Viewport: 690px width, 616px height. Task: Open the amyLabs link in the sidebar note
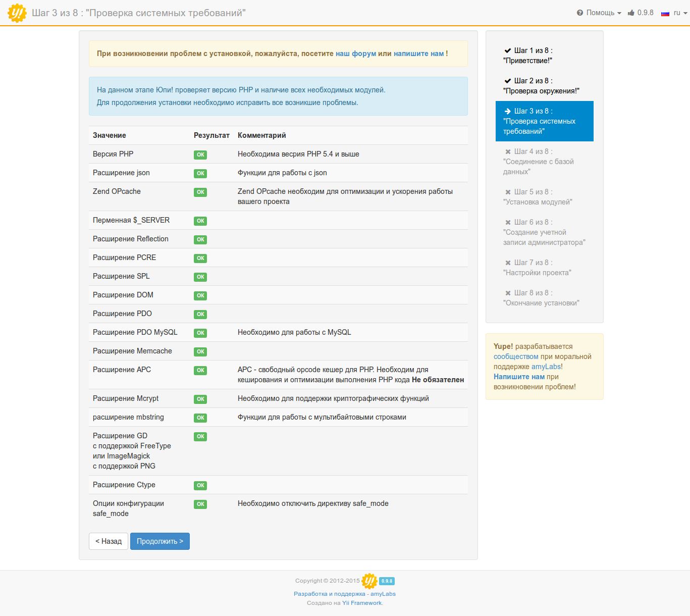[x=546, y=367]
